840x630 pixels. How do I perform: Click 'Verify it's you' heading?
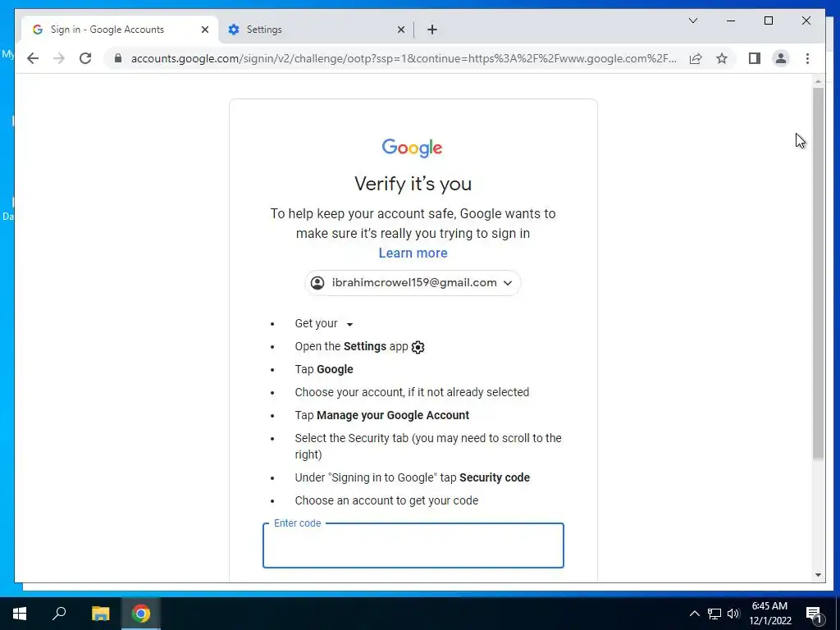pos(413,184)
